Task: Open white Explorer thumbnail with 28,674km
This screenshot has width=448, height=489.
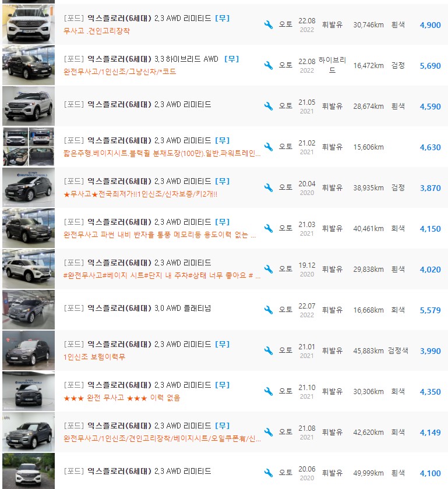Action: (29, 106)
